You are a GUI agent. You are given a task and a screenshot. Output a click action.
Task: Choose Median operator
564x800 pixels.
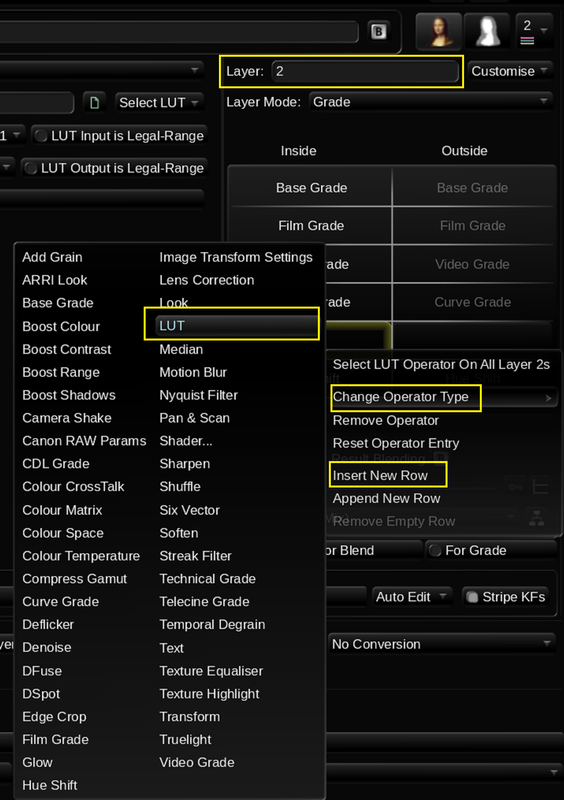click(181, 349)
